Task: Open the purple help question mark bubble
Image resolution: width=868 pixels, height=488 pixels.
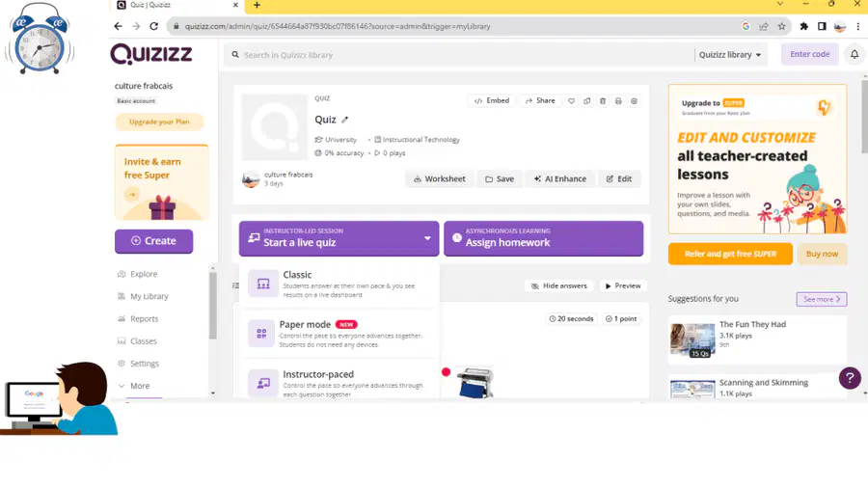Action: point(850,378)
